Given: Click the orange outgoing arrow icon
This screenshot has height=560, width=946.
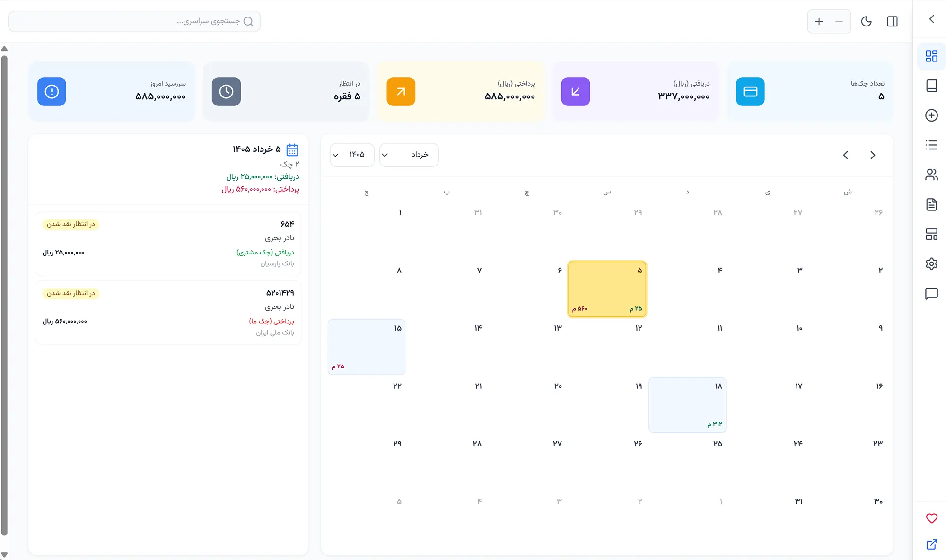Looking at the screenshot, I should pos(401,91).
